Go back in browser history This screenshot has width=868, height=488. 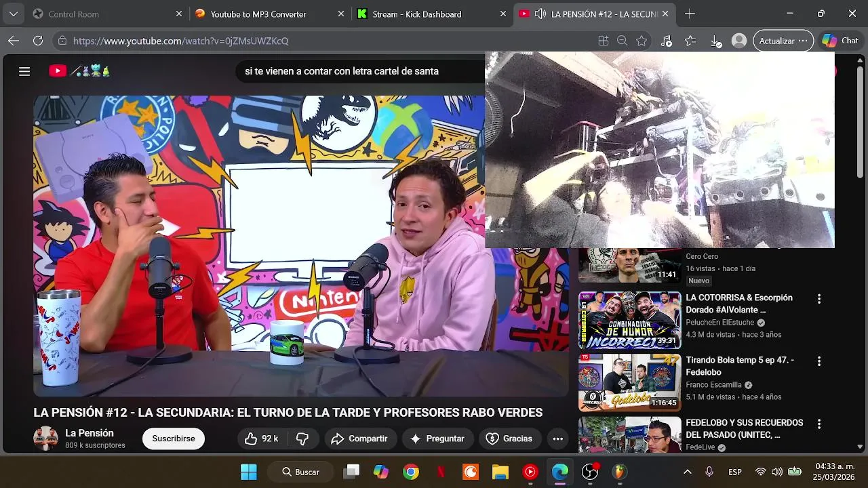click(14, 41)
